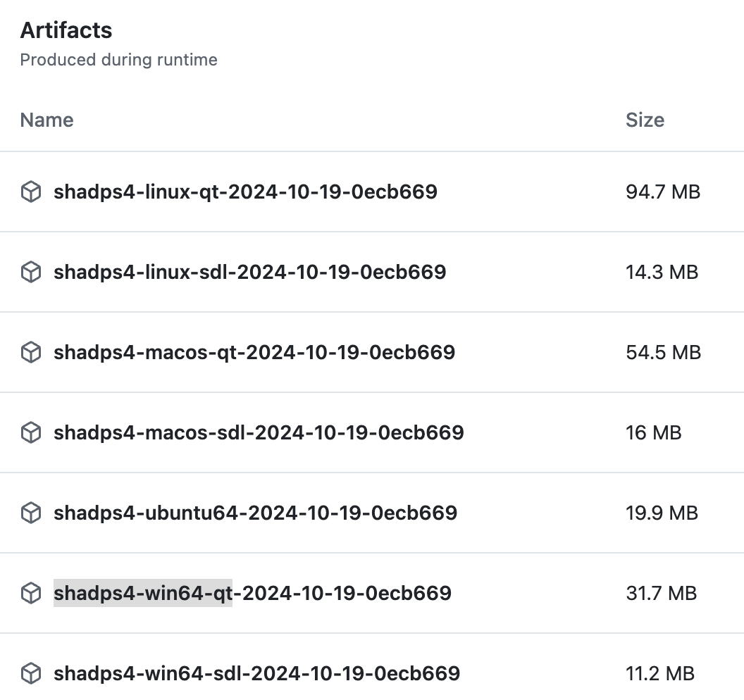Click the package icon beside shadps4-macos-sdl artifact
Image resolution: width=744 pixels, height=700 pixels.
pyautogui.click(x=31, y=432)
